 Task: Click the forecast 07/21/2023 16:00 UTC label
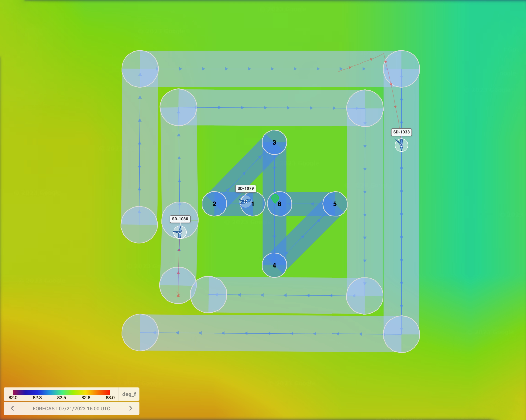click(x=72, y=409)
